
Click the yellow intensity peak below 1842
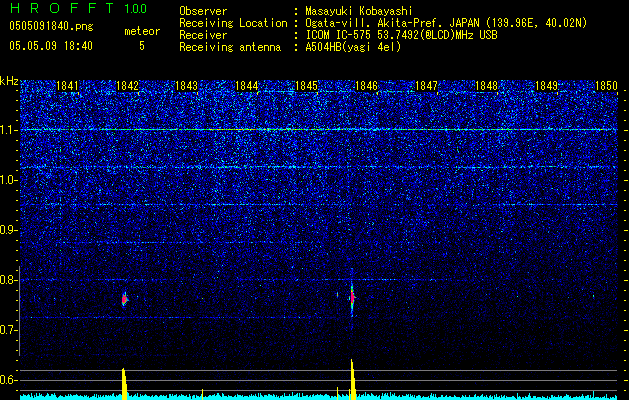(124, 384)
